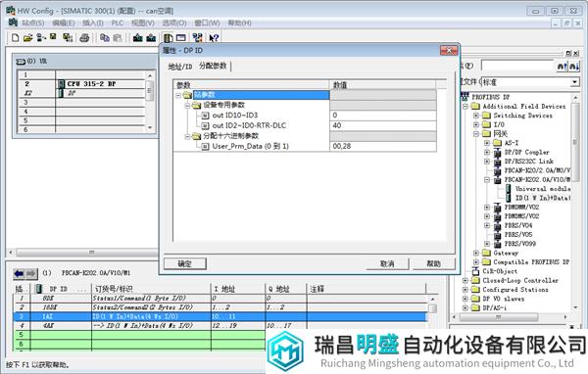The width and height of the screenshot is (588, 374).
Task: Click the Copy toolbar icon
Action: [105, 37]
